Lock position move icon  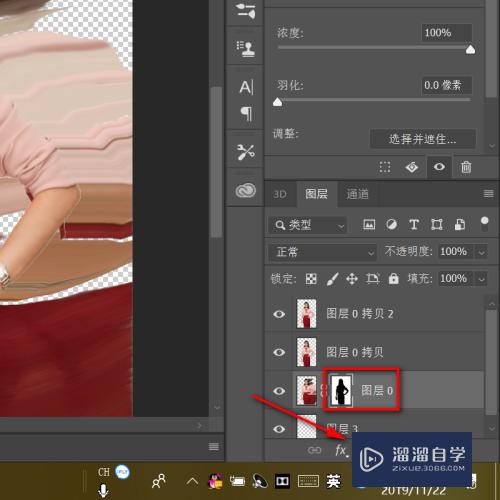(x=352, y=279)
